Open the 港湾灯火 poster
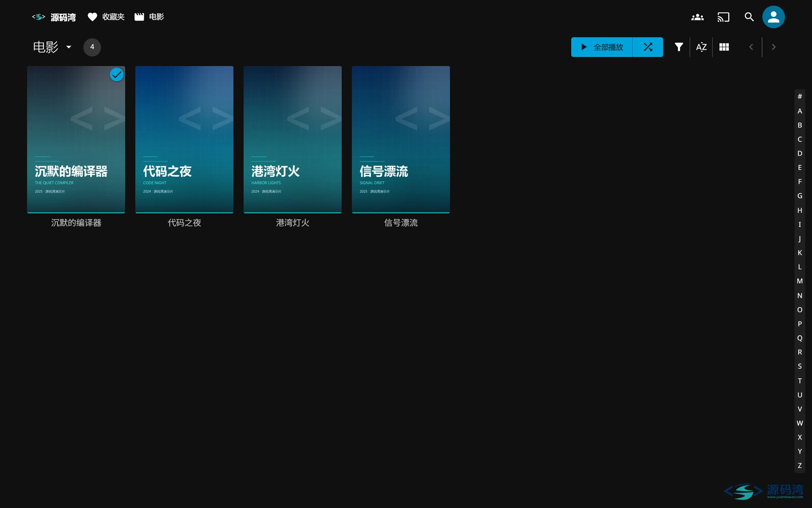The image size is (812, 508). pyautogui.click(x=293, y=139)
